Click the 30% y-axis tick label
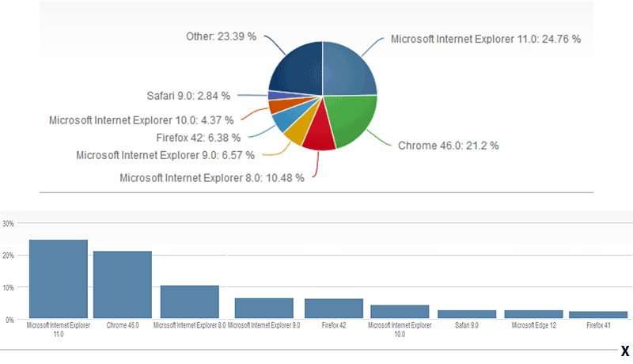The height and width of the screenshot is (364, 633). coord(8,224)
